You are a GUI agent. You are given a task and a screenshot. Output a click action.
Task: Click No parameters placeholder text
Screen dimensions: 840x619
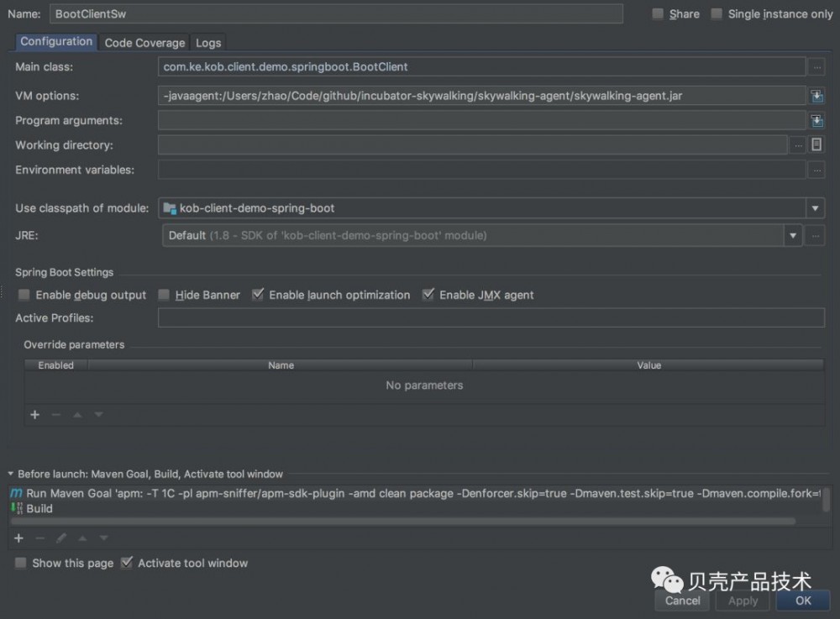pos(424,386)
